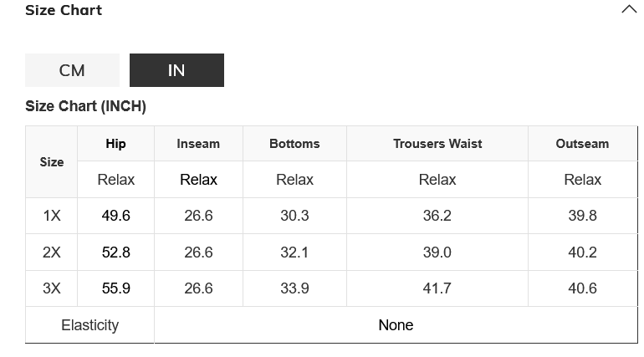Collapse the Size Chart section chevron
The height and width of the screenshot is (357, 644).
click(x=629, y=10)
